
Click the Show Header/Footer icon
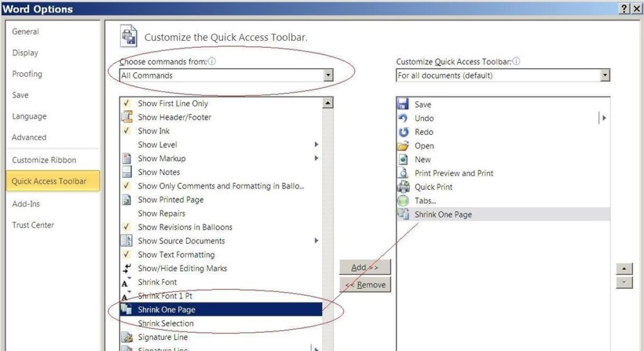pos(127,117)
